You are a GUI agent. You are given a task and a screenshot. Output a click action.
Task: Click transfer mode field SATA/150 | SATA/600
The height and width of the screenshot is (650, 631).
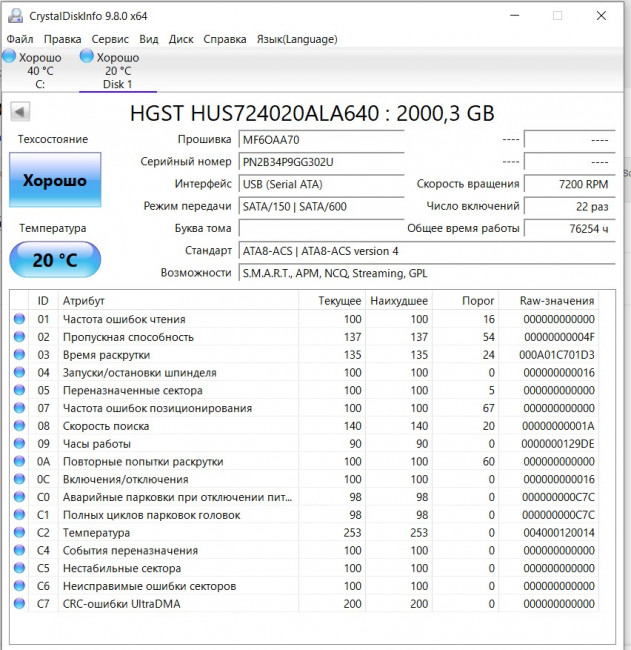point(321,206)
